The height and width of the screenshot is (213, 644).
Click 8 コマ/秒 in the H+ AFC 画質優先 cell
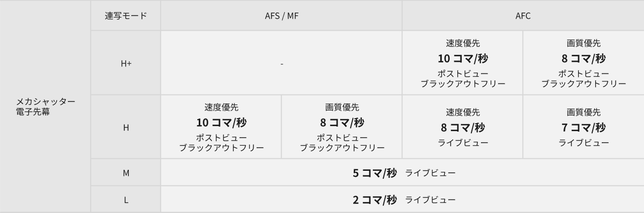click(x=584, y=58)
